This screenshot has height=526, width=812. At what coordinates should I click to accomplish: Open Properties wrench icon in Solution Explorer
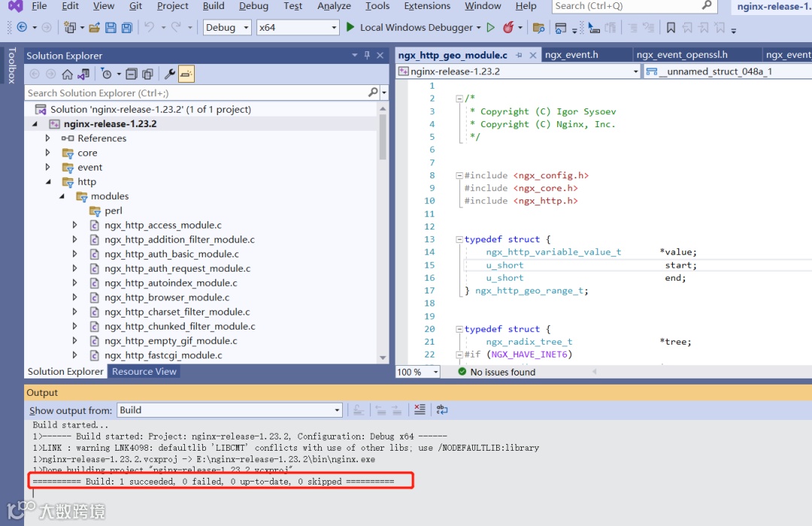point(169,74)
